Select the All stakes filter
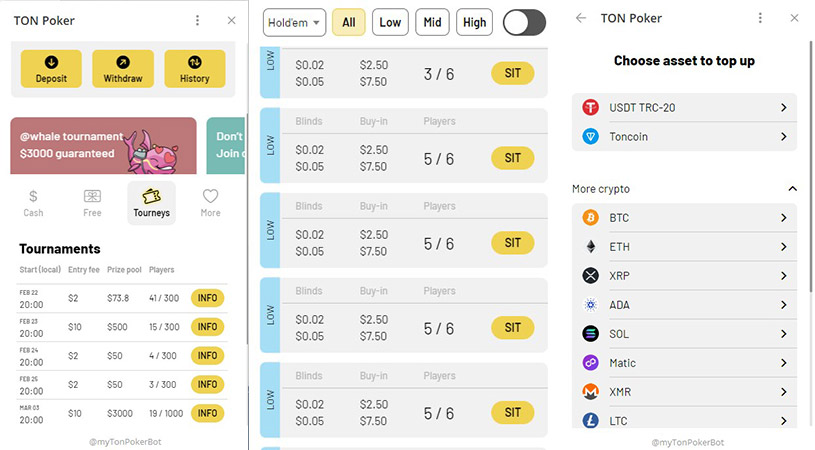This screenshot has width=815, height=450. pyautogui.click(x=348, y=22)
